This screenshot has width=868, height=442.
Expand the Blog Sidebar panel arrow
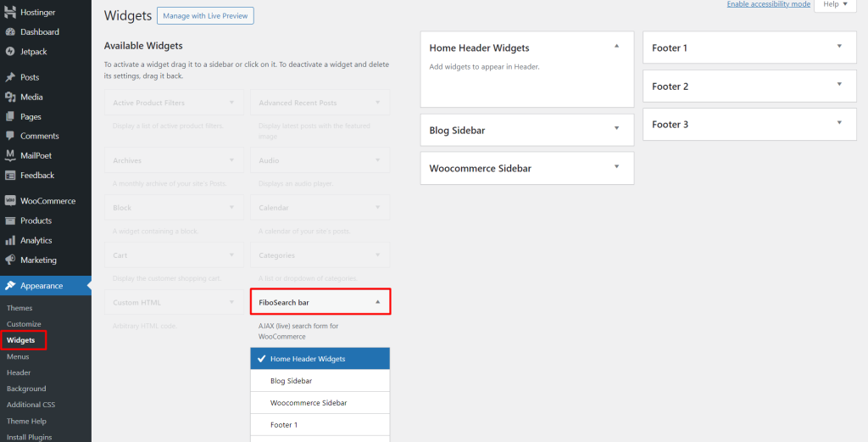617,128
